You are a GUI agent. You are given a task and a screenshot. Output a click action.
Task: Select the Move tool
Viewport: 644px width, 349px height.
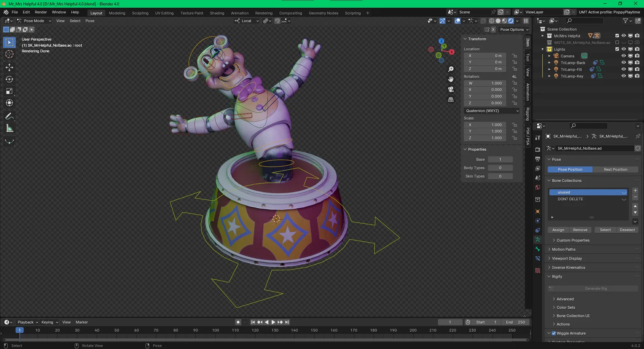9,67
